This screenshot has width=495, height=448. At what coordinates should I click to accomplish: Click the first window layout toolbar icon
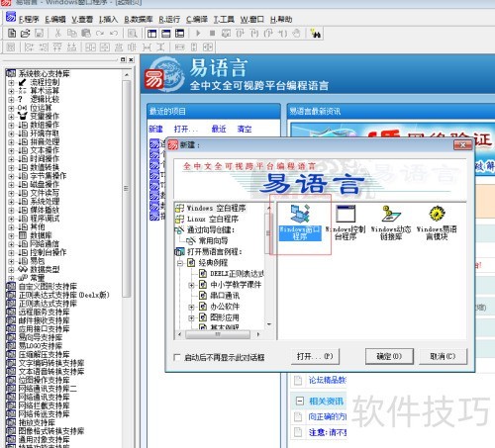point(152,34)
